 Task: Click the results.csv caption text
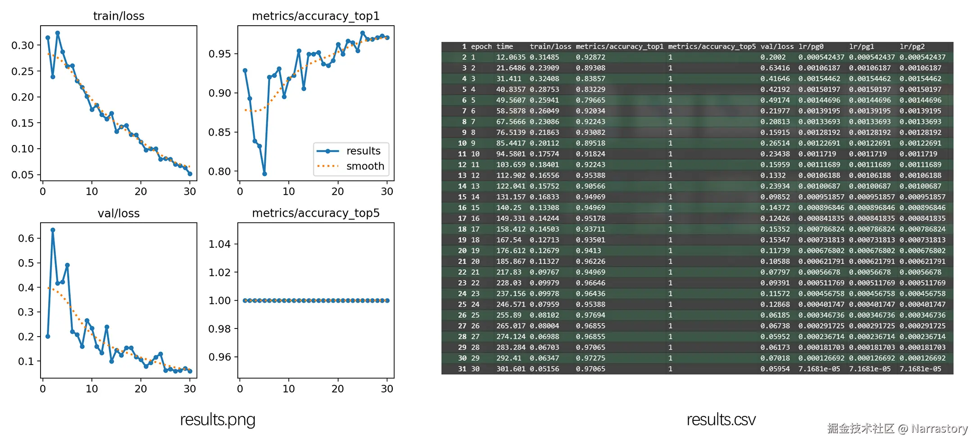point(721,420)
